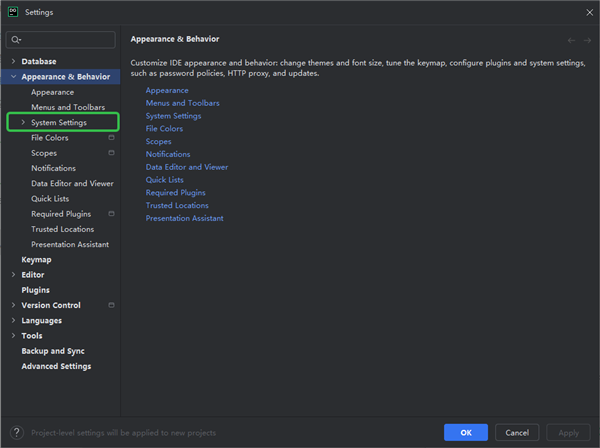Expand the Editor settings node
Viewport: 600px width, 448px height.
coord(13,275)
